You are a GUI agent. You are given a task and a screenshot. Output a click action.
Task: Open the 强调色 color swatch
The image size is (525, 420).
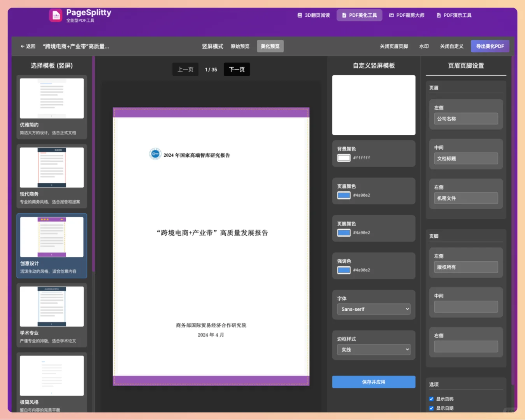(344, 270)
